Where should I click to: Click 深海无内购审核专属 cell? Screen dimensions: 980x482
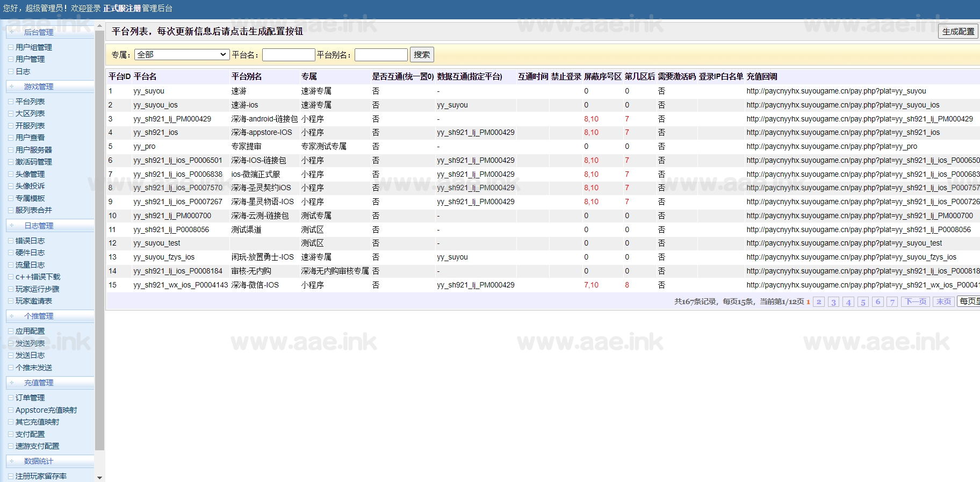(x=335, y=271)
